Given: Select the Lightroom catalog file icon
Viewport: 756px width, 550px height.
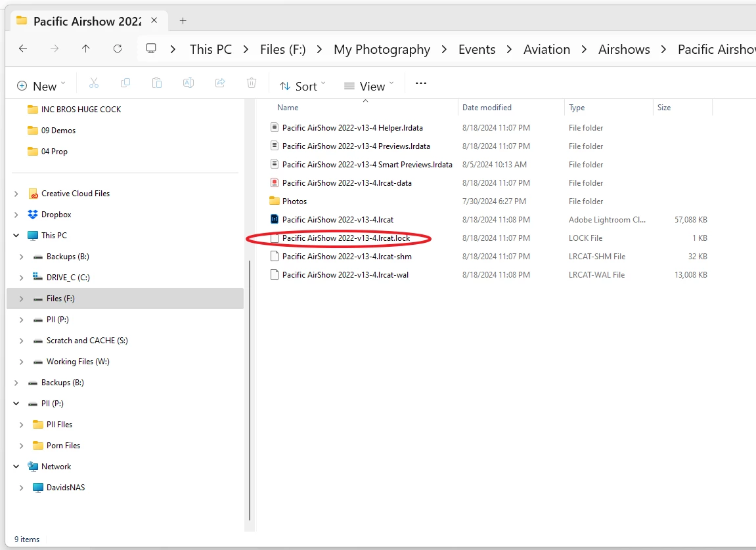Looking at the screenshot, I should pos(275,219).
